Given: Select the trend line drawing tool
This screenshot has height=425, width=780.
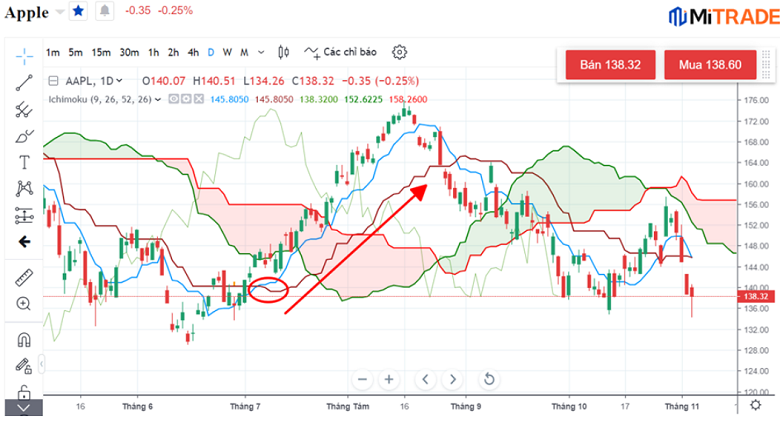Looking at the screenshot, I should point(24,83).
